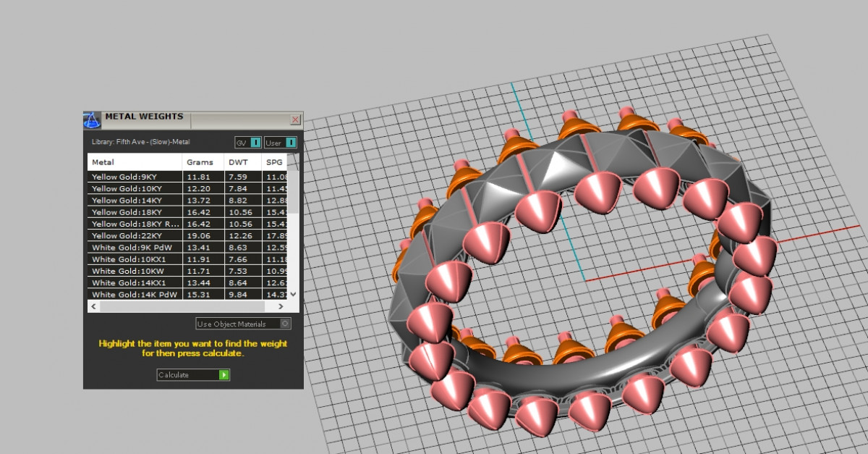868x454 pixels.
Task: Select the Yellow Gold:14KY row
Action: (x=135, y=200)
